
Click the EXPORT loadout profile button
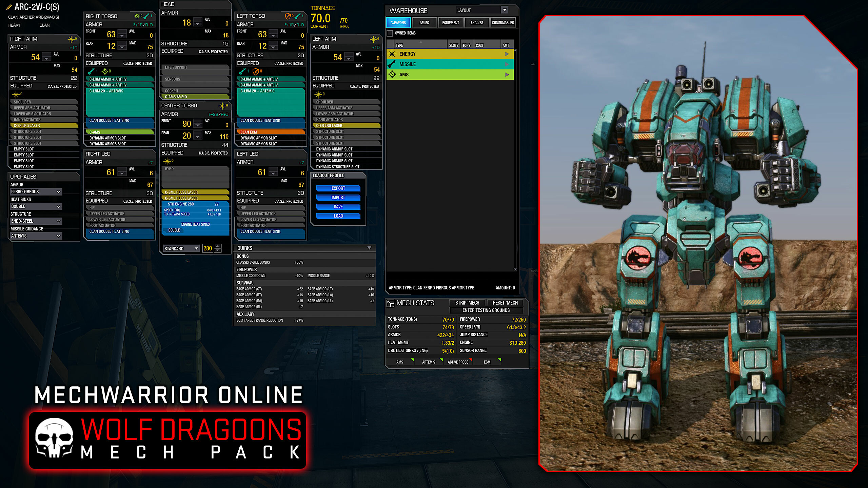(338, 188)
